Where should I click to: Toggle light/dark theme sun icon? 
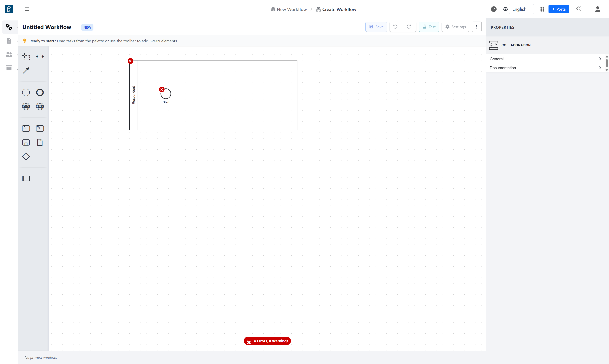click(x=578, y=9)
